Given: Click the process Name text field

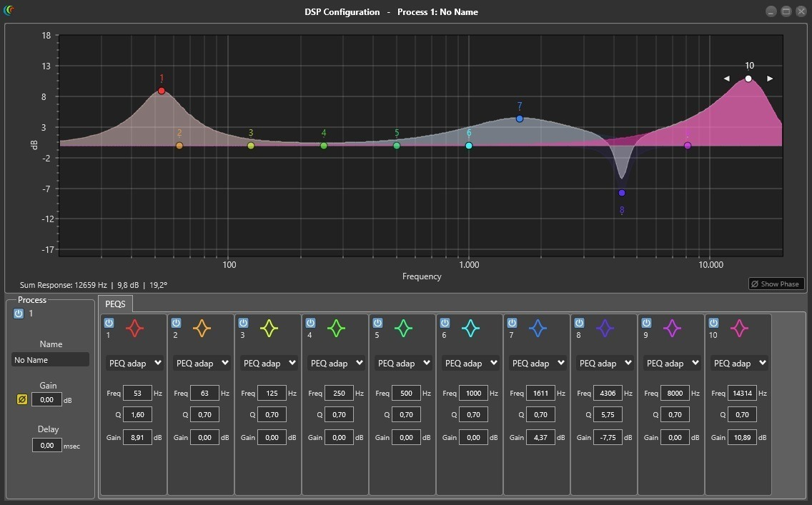Looking at the screenshot, I should [x=50, y=360].
